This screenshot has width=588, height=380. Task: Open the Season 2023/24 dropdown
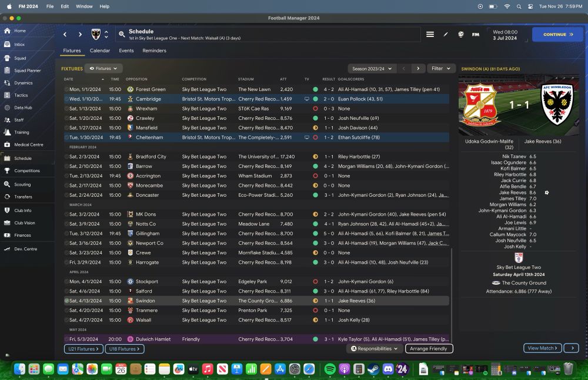tap(372, 69)
